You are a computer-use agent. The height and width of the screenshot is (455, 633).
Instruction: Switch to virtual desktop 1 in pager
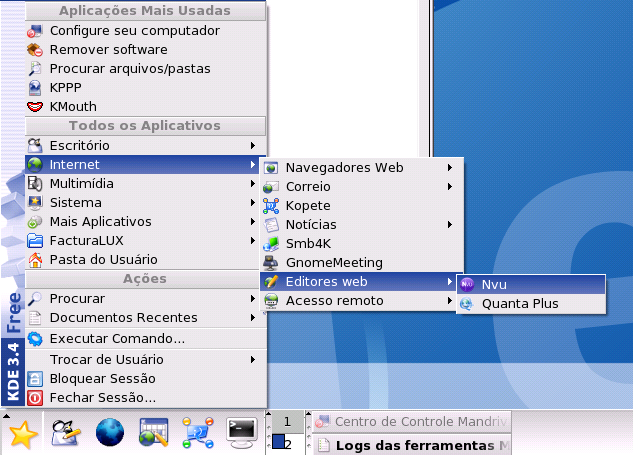click(287, 421)
